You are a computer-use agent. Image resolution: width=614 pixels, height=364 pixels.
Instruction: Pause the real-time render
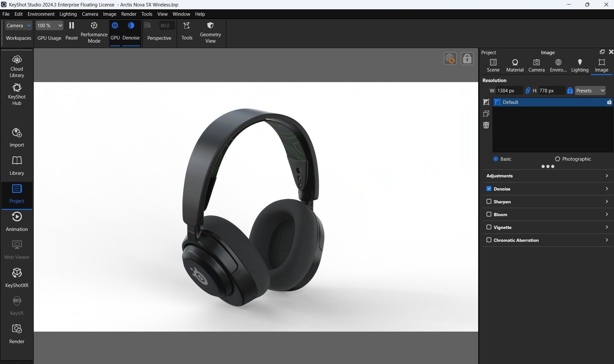pos(72,31)
